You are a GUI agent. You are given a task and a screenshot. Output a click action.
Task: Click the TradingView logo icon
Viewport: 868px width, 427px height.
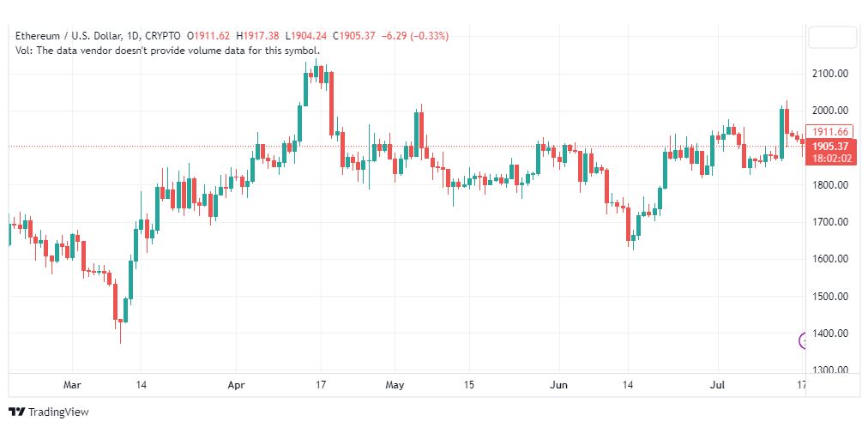tap(17, 412)
